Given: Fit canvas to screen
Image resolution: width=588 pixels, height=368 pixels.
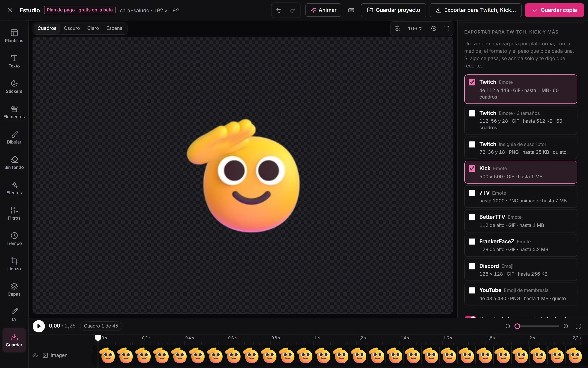Looking at the screenshot, I should point(446,28).
